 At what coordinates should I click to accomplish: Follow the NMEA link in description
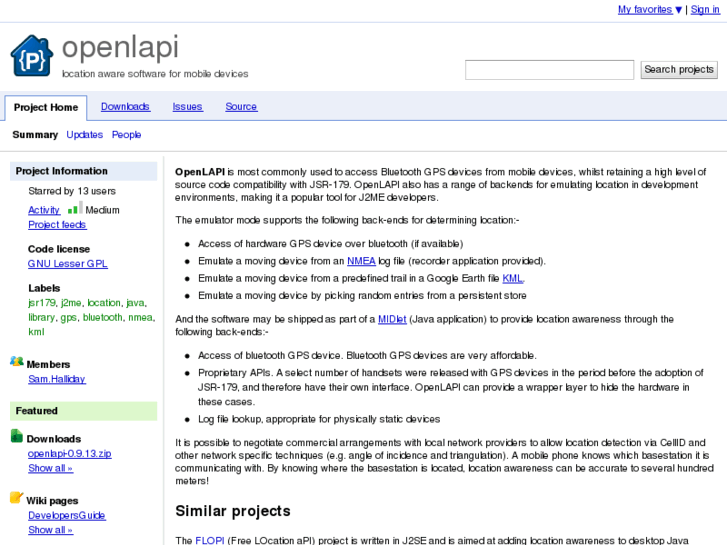361,261
